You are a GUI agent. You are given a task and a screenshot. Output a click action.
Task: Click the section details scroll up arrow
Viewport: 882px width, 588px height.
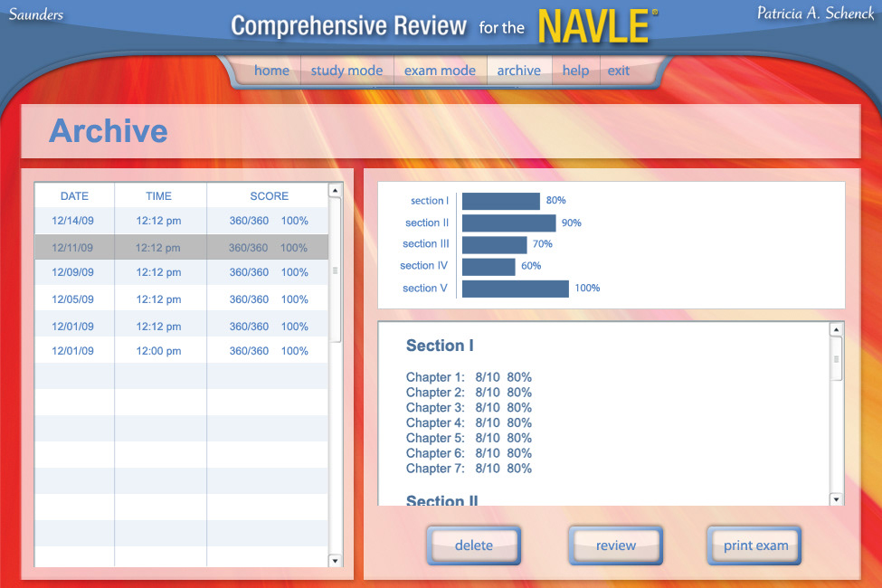tap(837, 329)
